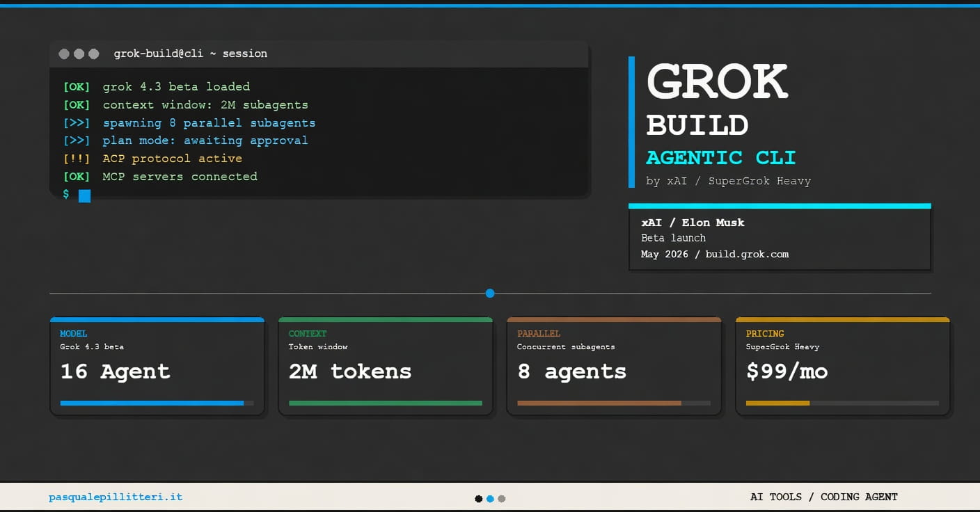980x512 pixels.
Task: Select the blue active pagination dot in footer
Action: pyautogui.click(x=490, y=499)
